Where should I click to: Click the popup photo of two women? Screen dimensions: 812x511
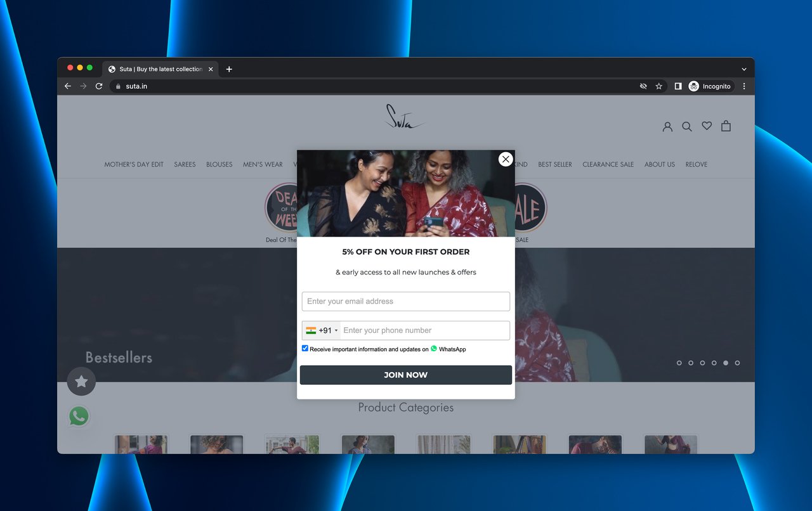[x=406, y=193]
